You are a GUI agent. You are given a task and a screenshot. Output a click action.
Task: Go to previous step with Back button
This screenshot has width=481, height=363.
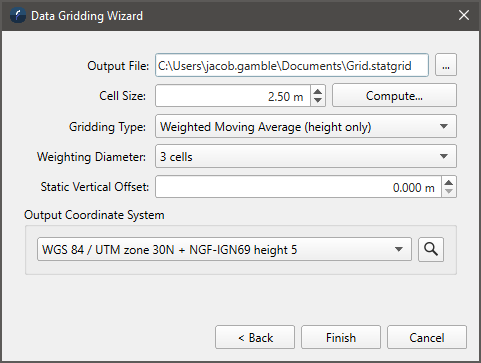pos(255,337)
